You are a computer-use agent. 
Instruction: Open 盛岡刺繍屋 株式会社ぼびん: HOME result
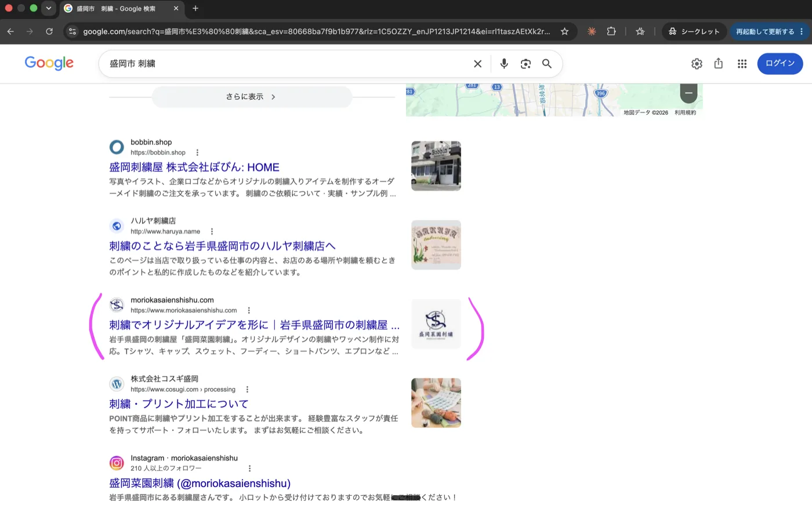[194, 167]
